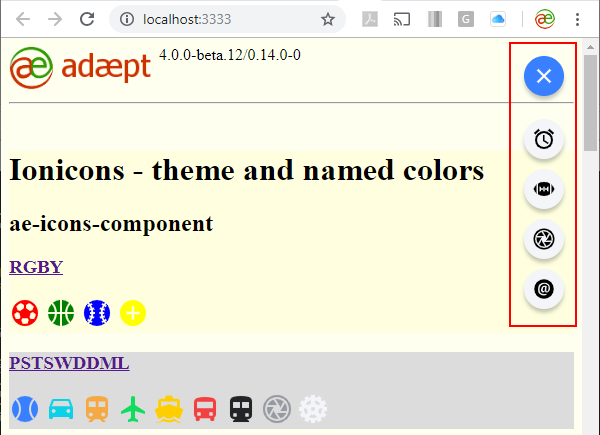This screenshot has height=435, width=600.
Task: Close the floating action button menu
Action: pos(544,76)
